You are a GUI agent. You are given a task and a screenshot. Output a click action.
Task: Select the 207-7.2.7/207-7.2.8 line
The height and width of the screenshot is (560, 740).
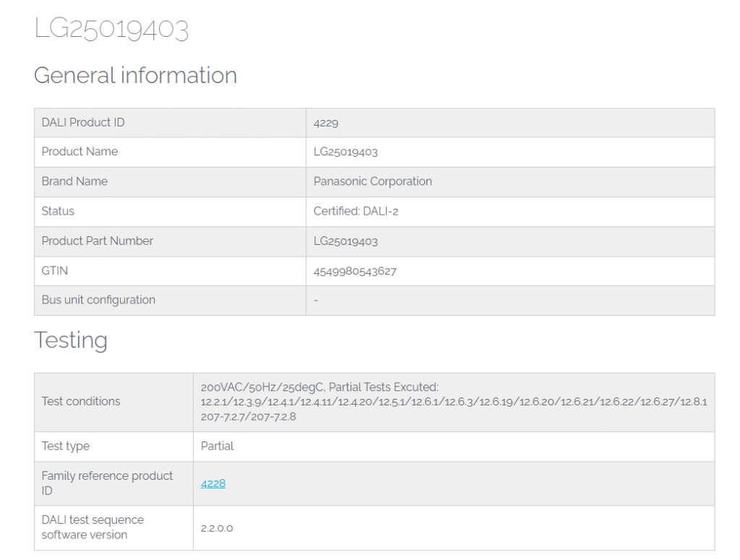point(249,417)
